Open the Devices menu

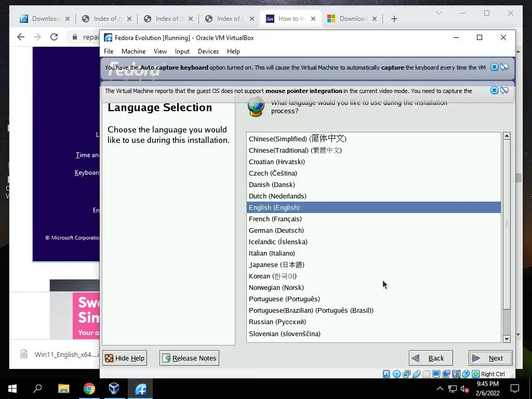pyautogui.click(x=208, y=51)
